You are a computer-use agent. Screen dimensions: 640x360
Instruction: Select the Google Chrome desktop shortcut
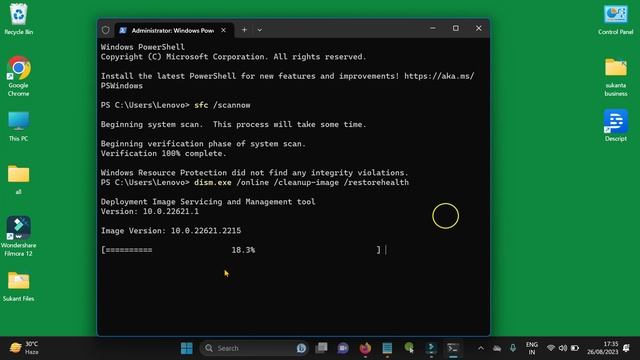(x=18, y=76)
